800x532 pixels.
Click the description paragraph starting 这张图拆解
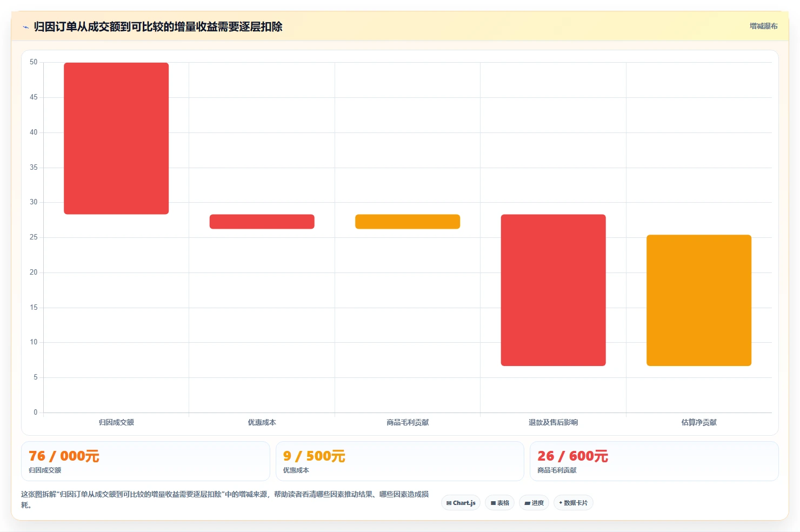pyautogui.click(x=225, y=500)
